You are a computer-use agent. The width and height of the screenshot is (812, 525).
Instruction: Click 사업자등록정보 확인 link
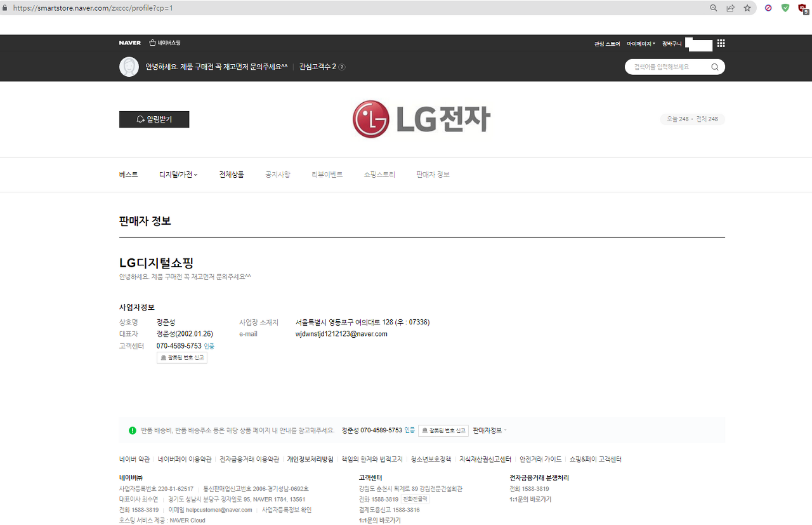coord(287,510)
